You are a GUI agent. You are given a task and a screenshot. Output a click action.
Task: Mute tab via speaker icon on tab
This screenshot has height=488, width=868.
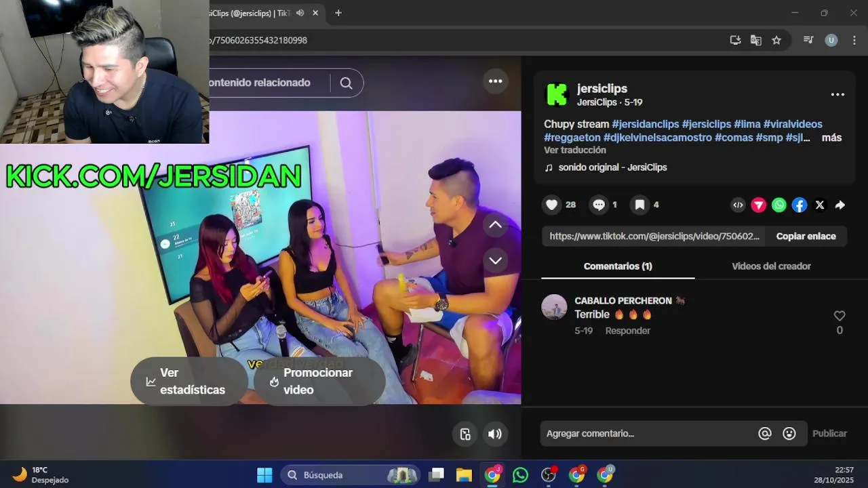(x=300, y=13)
